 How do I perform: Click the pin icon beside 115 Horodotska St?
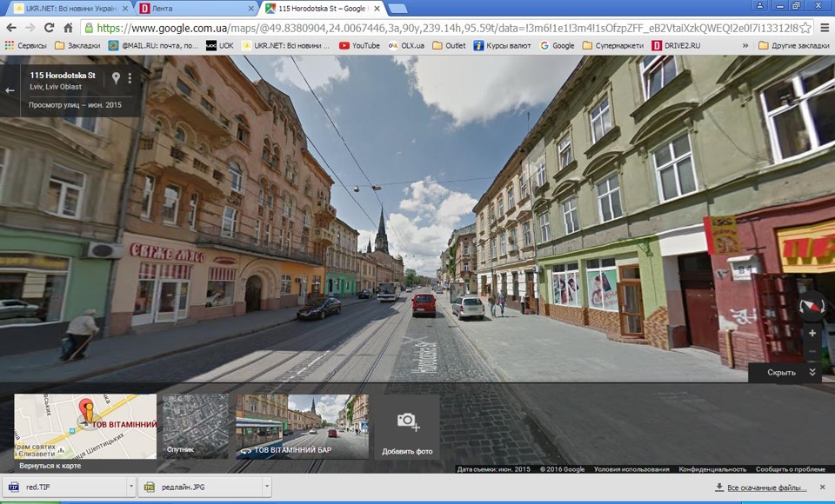116,78
